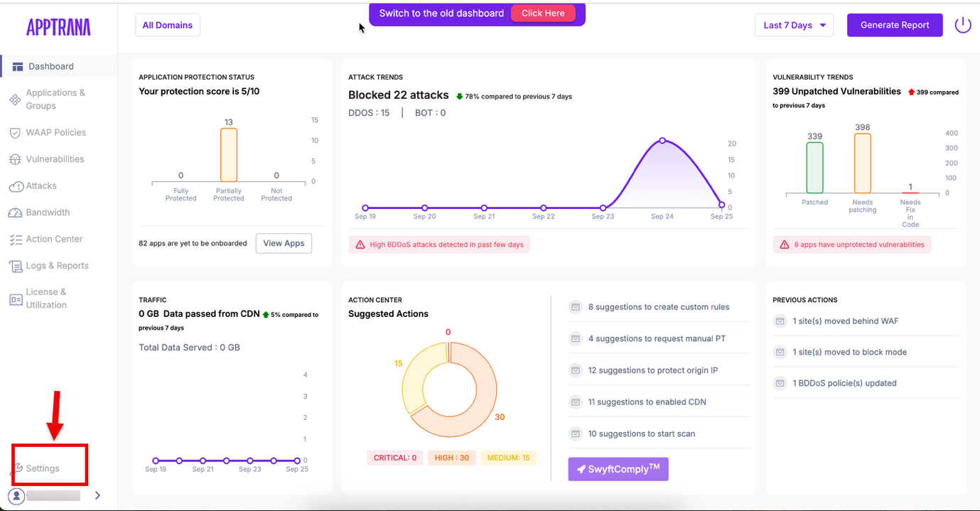Expand the Last 7 Days dropdown
The image size is (980, 511).
click(x=794, y=26)
